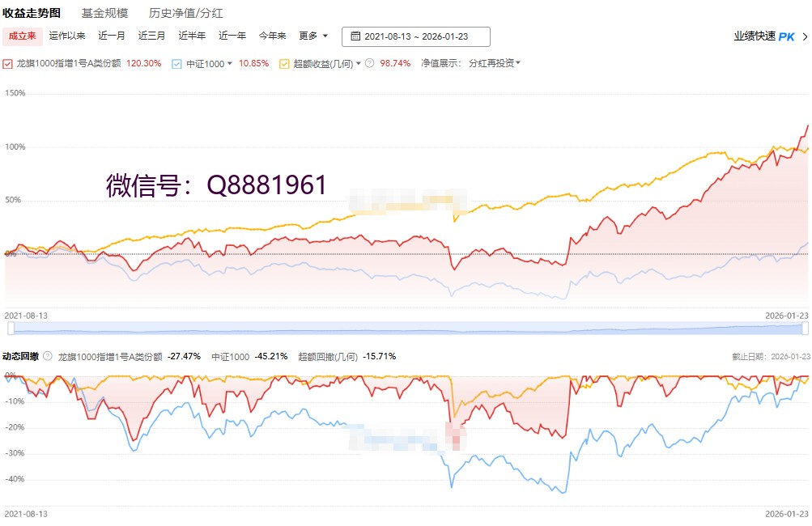Select the 成立来 period button
Viewport: 812px width, 526px height.
(x=23, y=36)
